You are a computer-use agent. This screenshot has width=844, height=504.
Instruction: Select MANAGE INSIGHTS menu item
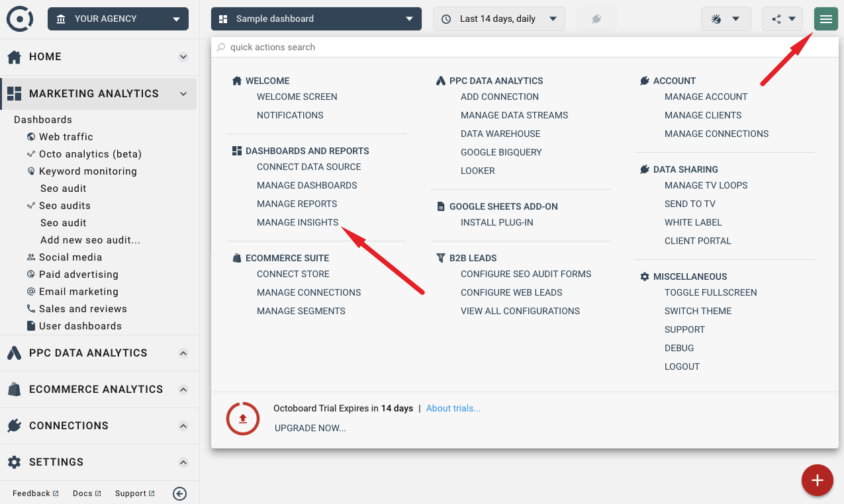[x=298, y=222]
